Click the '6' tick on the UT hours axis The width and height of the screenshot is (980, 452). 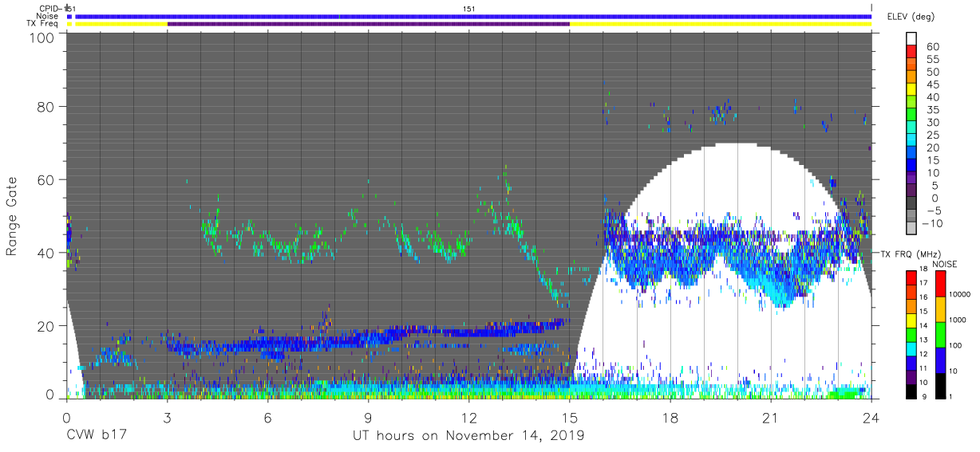[267, 416]
